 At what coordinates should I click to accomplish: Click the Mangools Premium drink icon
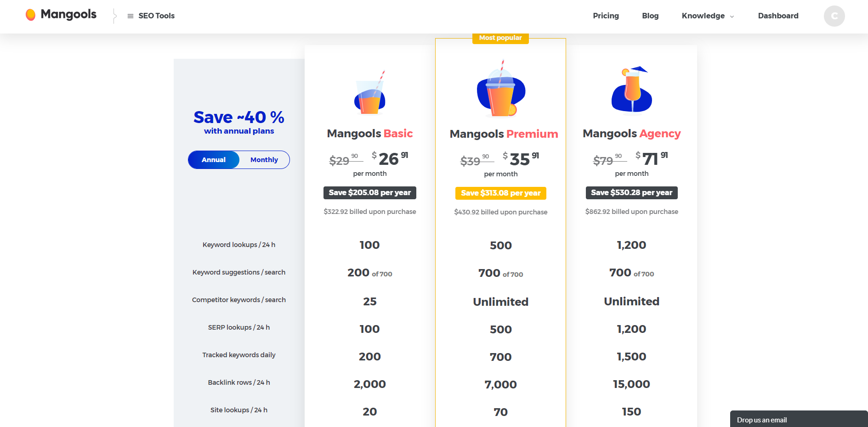501,88
